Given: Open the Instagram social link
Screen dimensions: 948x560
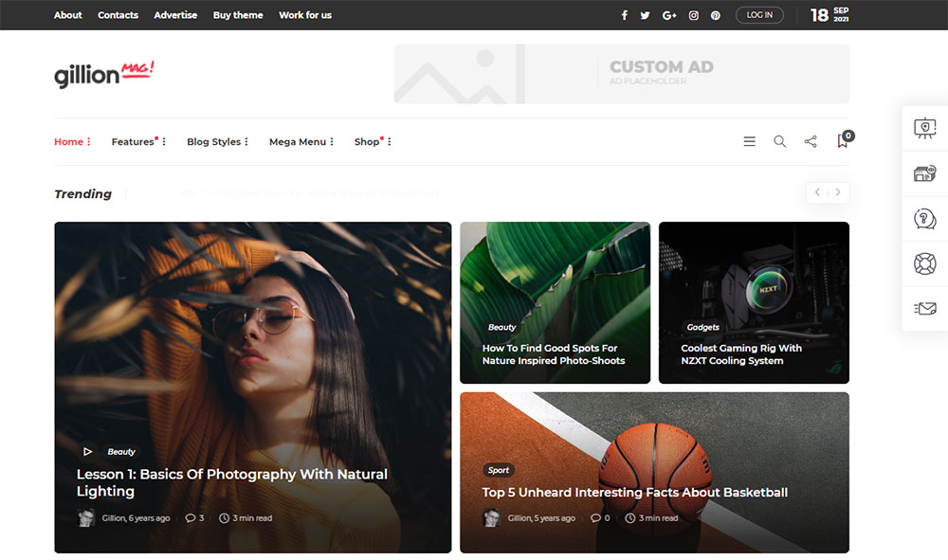Looking at the screenshot, I should (x=694, y=15).
